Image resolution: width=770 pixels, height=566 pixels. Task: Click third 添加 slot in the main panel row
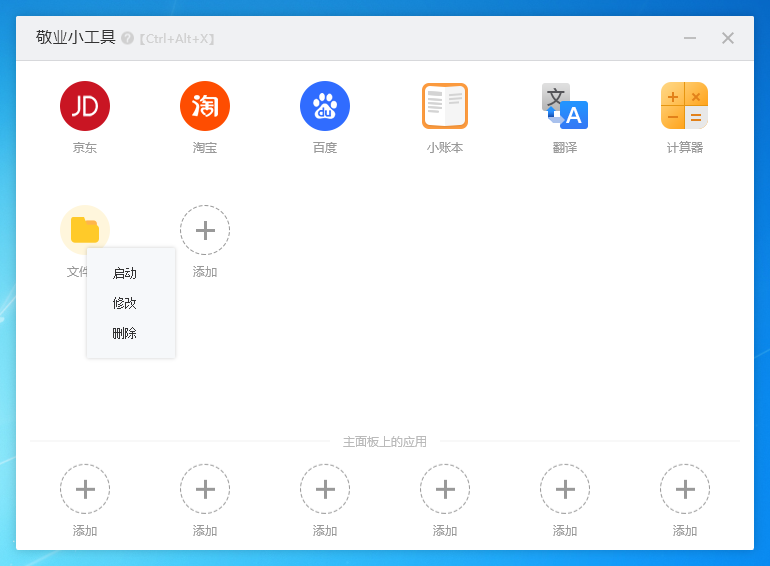(325, 489)
